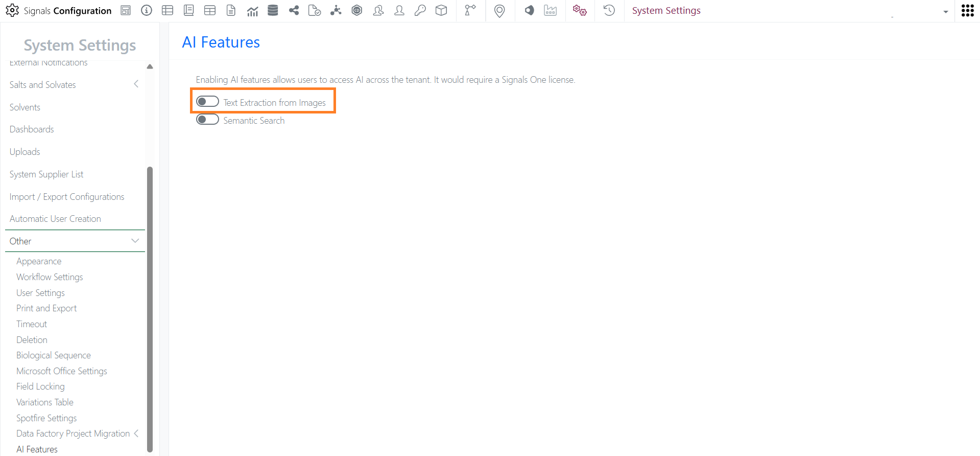Open the document page icon in the toolbar
The height and width of the screenshot is (456, 980).
[231, 10]
